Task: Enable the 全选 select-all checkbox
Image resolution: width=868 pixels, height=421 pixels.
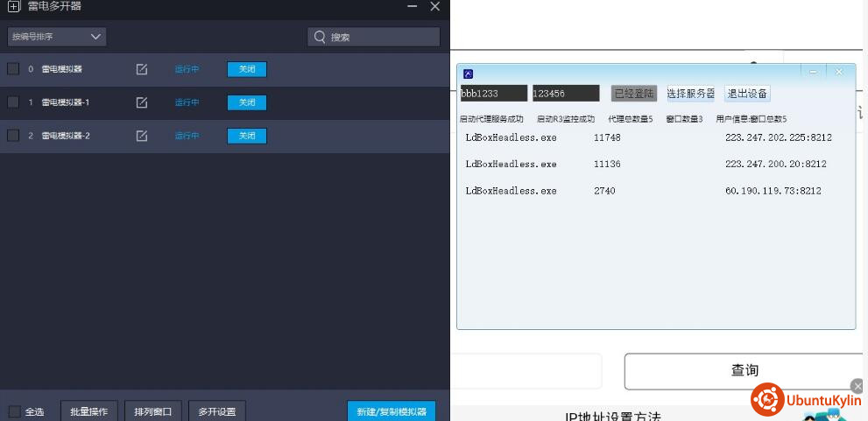Action: coord(15,411)
